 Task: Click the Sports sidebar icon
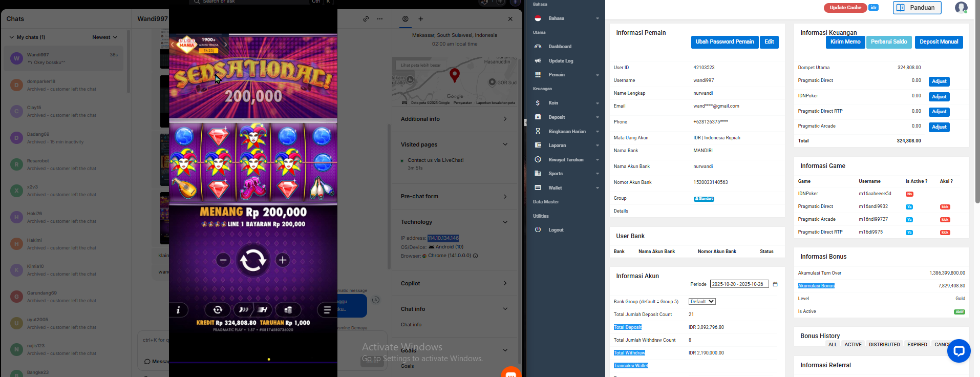click(538, 174)
